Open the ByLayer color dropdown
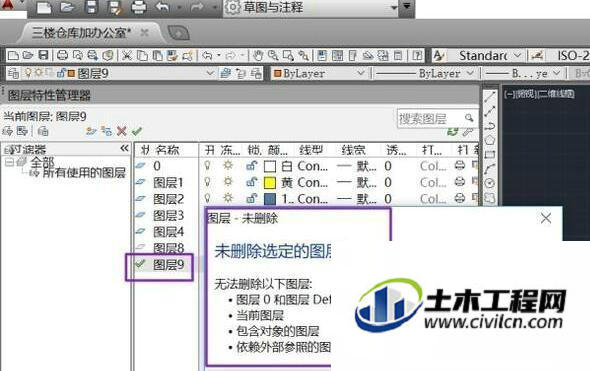 tap(361, 73)
